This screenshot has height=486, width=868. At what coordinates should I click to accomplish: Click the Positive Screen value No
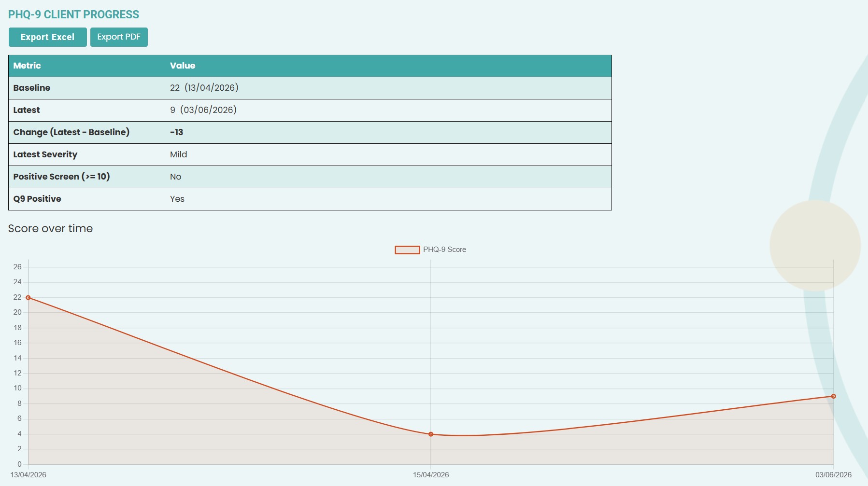176,177
